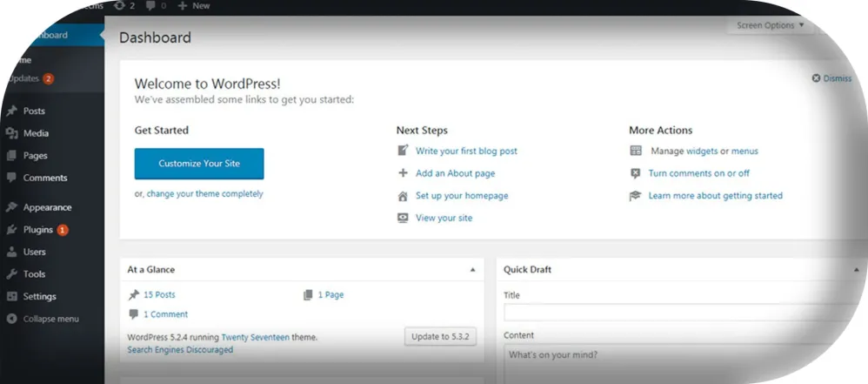
Task: Click the Quick Draft Title field
Action: click(x=678, y=313)
